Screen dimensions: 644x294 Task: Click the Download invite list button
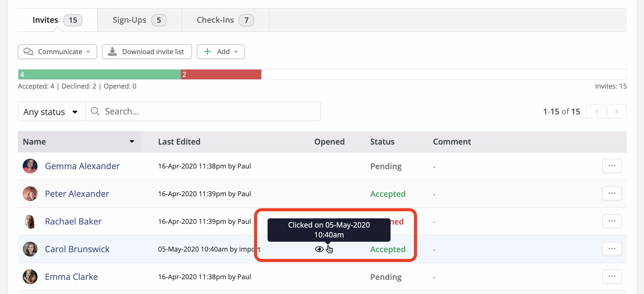pos(147,52)
